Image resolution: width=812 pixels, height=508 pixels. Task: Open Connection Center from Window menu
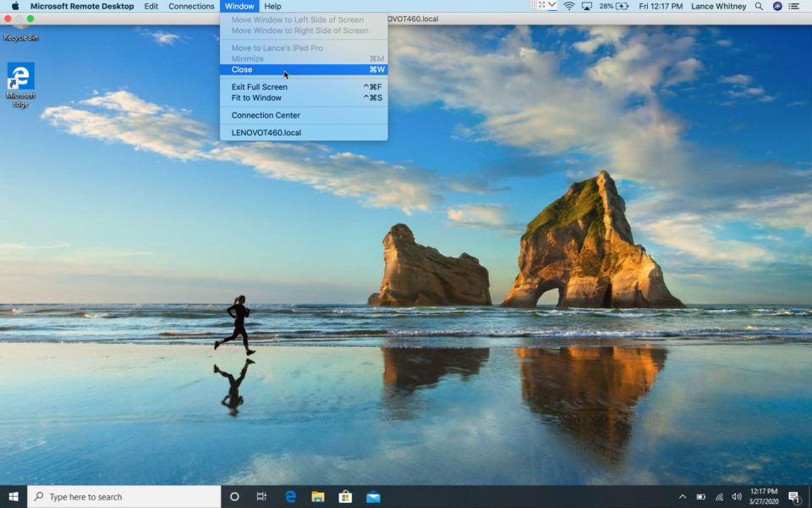click(x=304, y=115)
